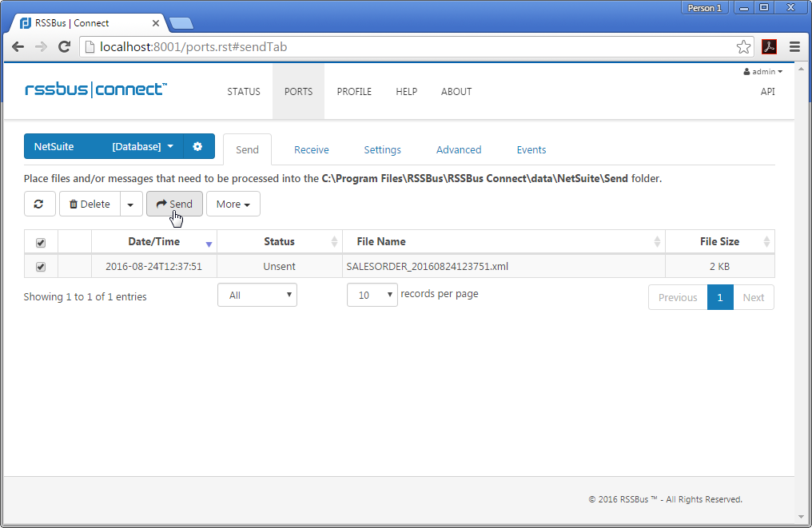812x528 pixels.
Task: Switch to the Receive tab
Action: tap(311, 149)
